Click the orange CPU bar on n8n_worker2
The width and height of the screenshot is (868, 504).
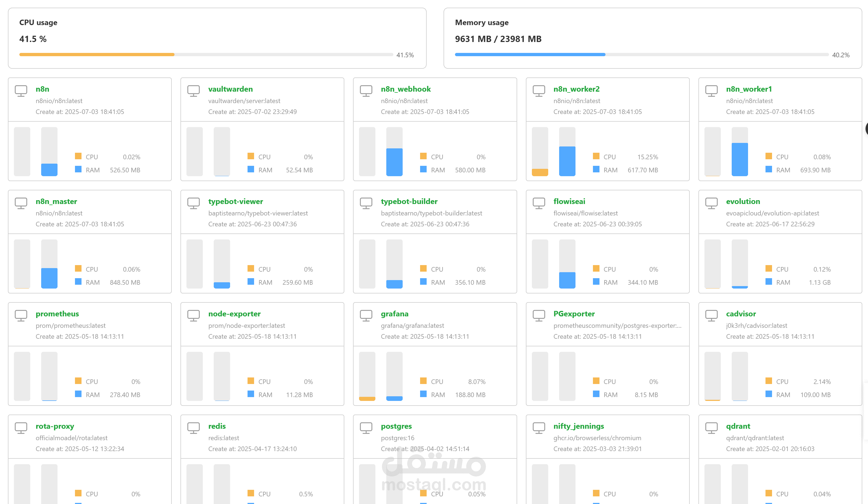pyautogui.click(x=540, y=172)
